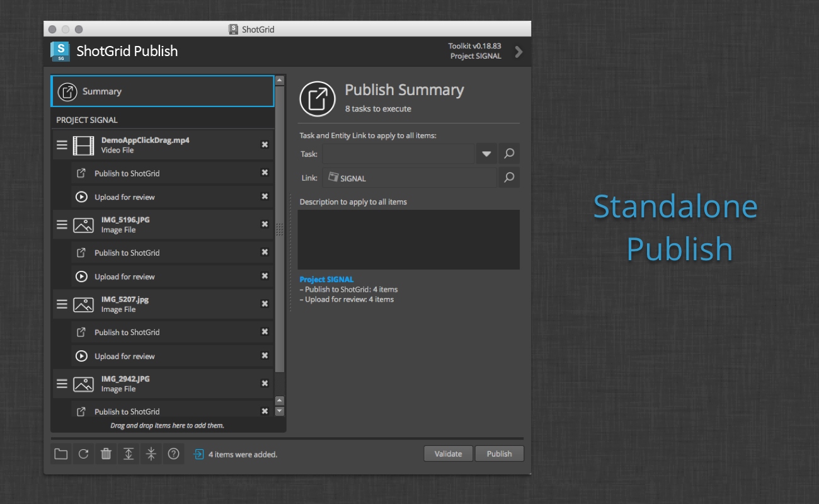Click the drag handle of IMG_5196.JPG
The width and height of the screenshot is (819, 504).
[62, 224]
